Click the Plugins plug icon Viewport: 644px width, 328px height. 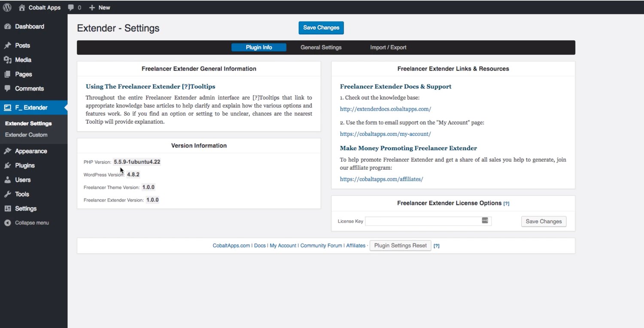click(x=7, y=166)
